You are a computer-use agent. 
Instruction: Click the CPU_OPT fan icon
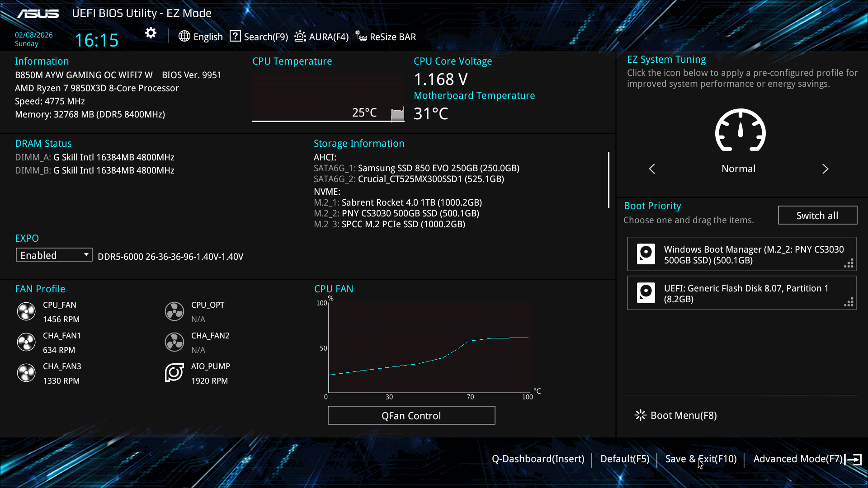pos(174,311)
